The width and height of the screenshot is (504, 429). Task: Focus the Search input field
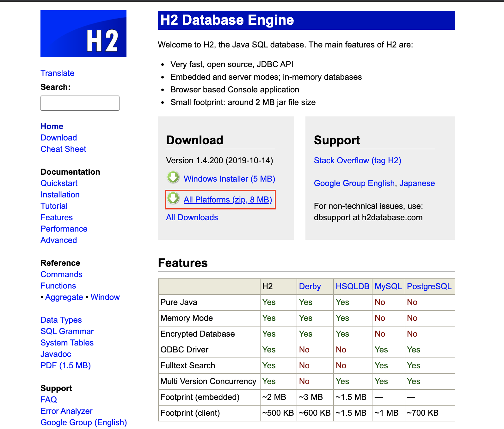[80, 103]
